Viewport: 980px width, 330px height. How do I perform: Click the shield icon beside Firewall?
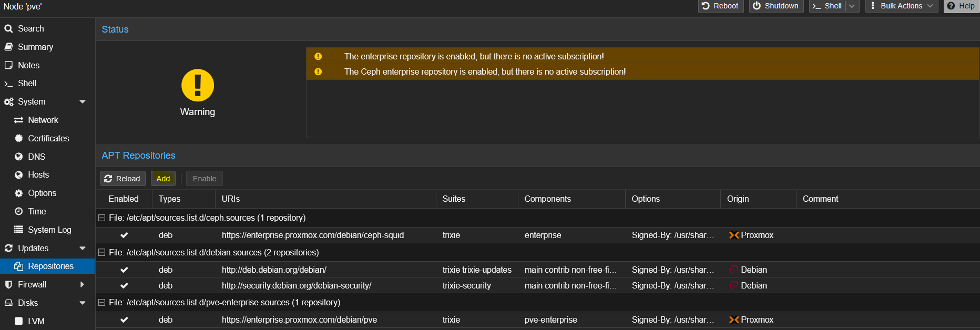pos(8,284)
